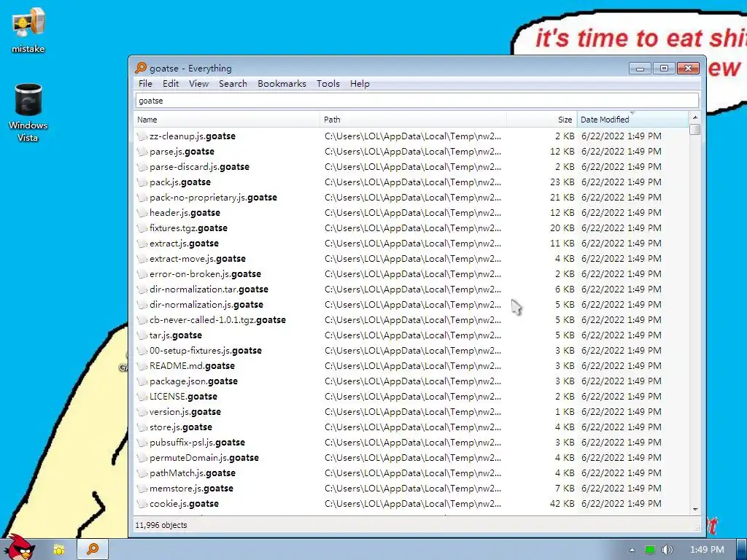
Task: Click the file icon beside zz-cleanup.js.goatse
Action: point(142,136)
